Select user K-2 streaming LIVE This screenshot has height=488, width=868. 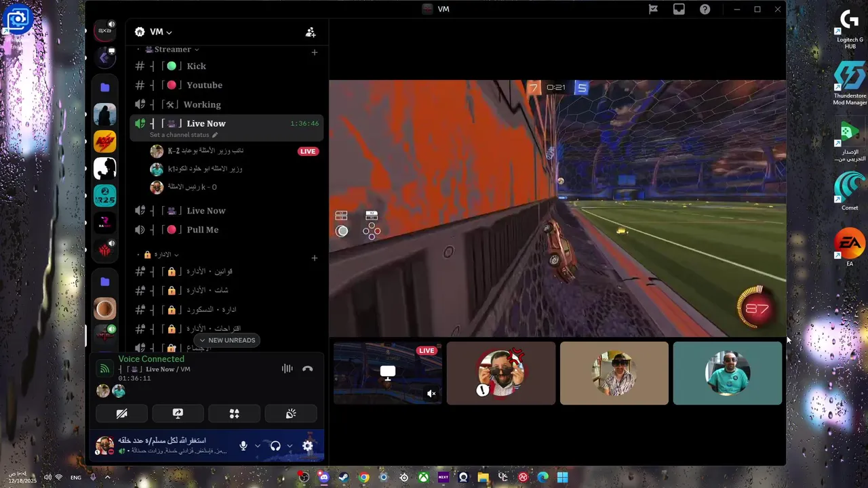(233, 151)
